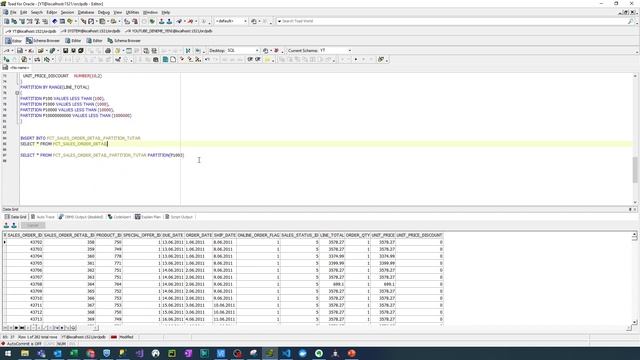Select the cell with sales order 43708
This screenshot has height=360, width=640.
[25, 284]
